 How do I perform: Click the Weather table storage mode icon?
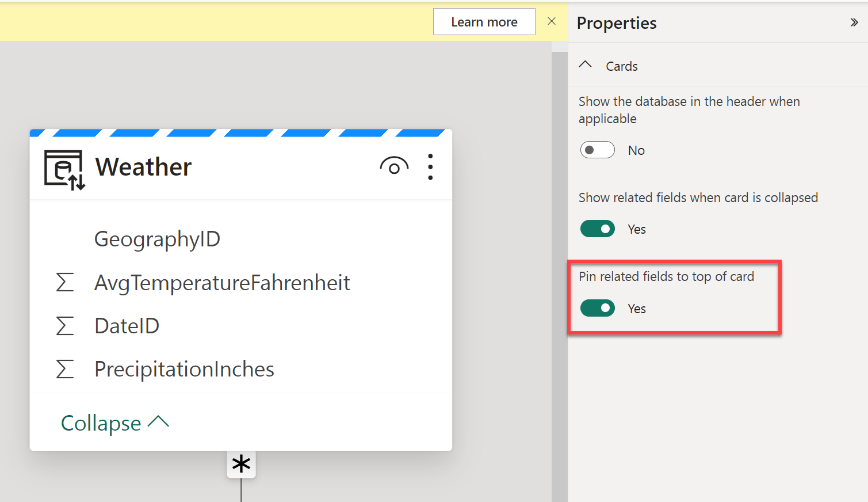(64, 170)
